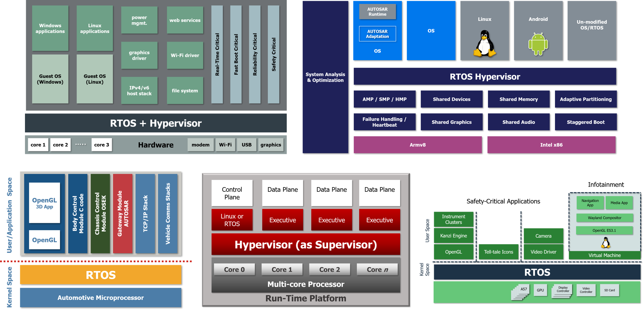This screenshot has height=316, width=644.
Task: Select the Intel x86 block
Action: point(551,145)
